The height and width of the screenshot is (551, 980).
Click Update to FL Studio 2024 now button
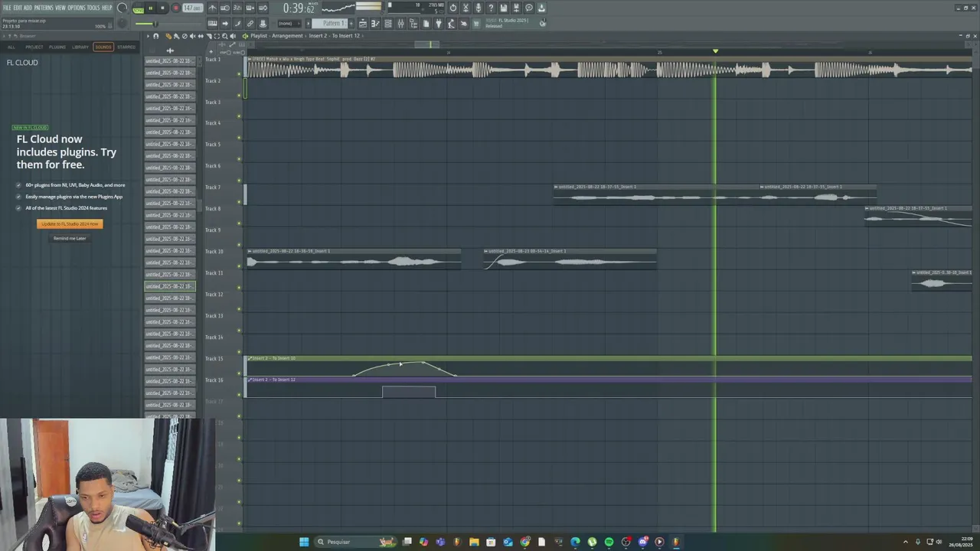click(x=70, y=223)
